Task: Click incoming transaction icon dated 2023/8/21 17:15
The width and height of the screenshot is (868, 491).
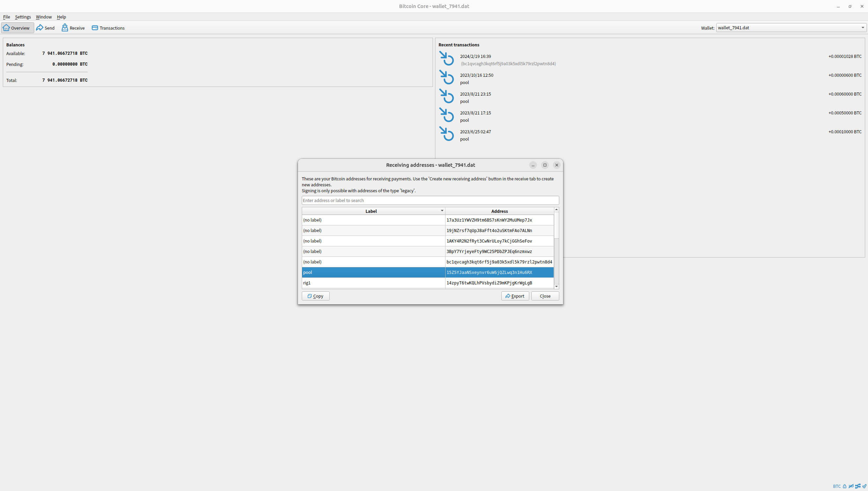Action: click(447, 115)
